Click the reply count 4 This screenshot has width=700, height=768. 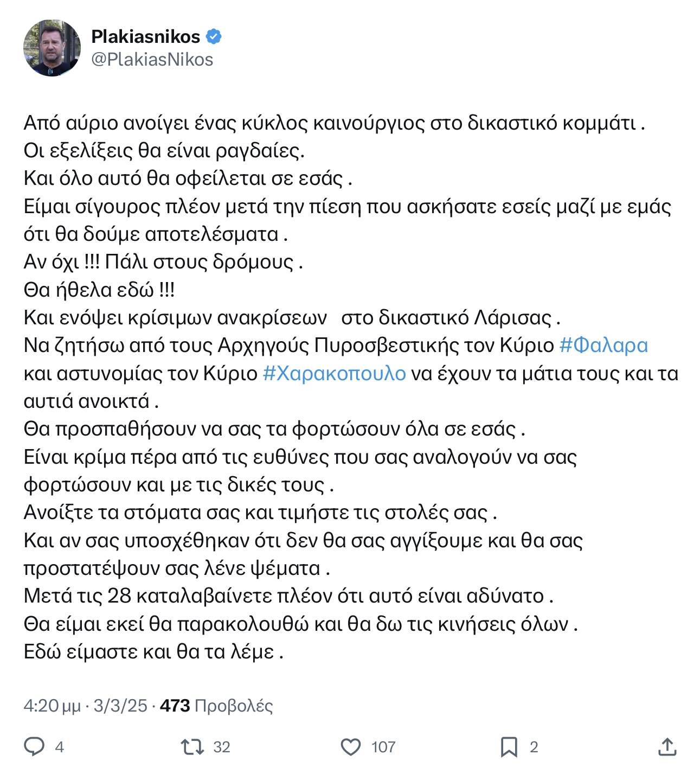[60, 747]
